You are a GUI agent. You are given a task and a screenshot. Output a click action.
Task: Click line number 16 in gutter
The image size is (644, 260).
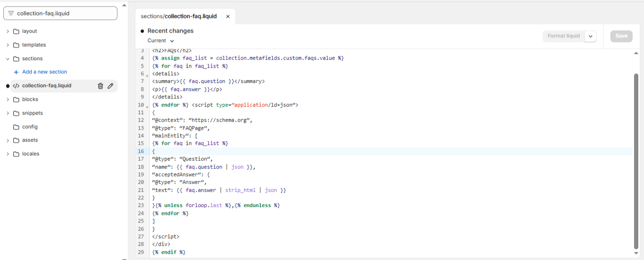point(141,152)
